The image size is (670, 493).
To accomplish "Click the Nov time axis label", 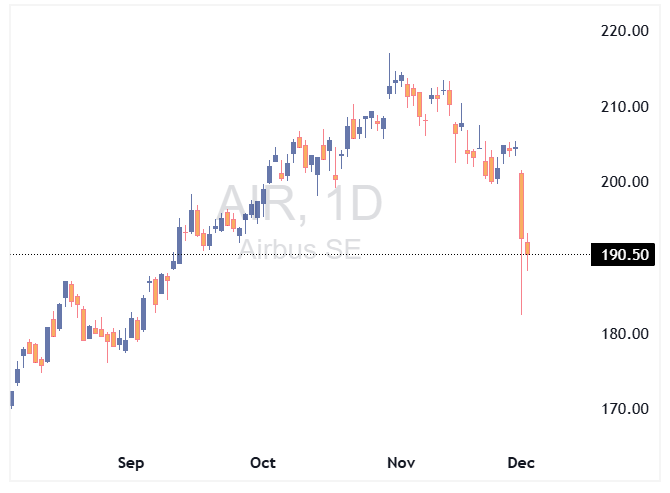I will click(x=401, y=463).
